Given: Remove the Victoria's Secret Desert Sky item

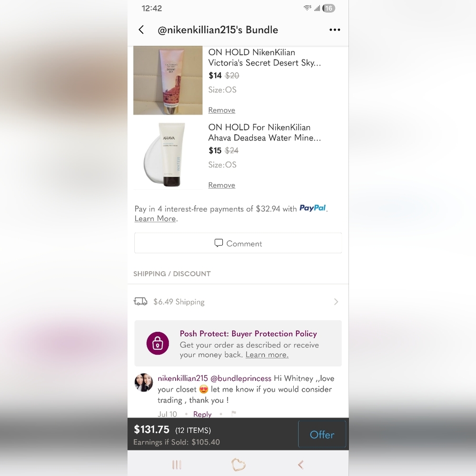Looking at the screenshot, I should click(222, 110).
